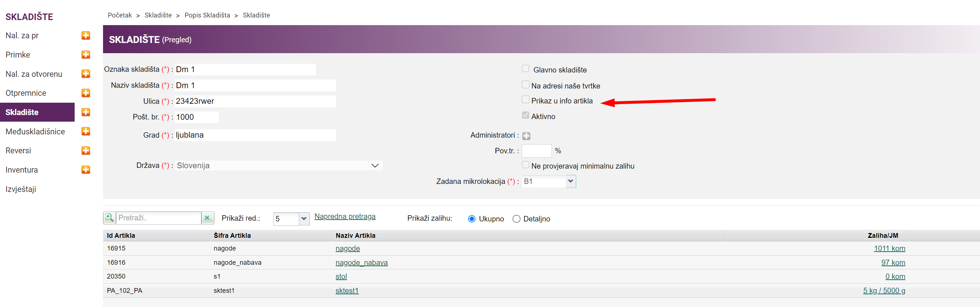The width and height of the screenshot is (980, 307).
Task: Go to Popis Skladišta breadcrumb
Action: click(x=208, y=15)
